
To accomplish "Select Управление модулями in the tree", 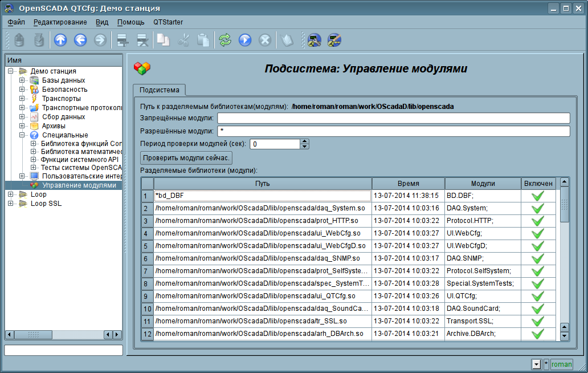I will point(79,185).
